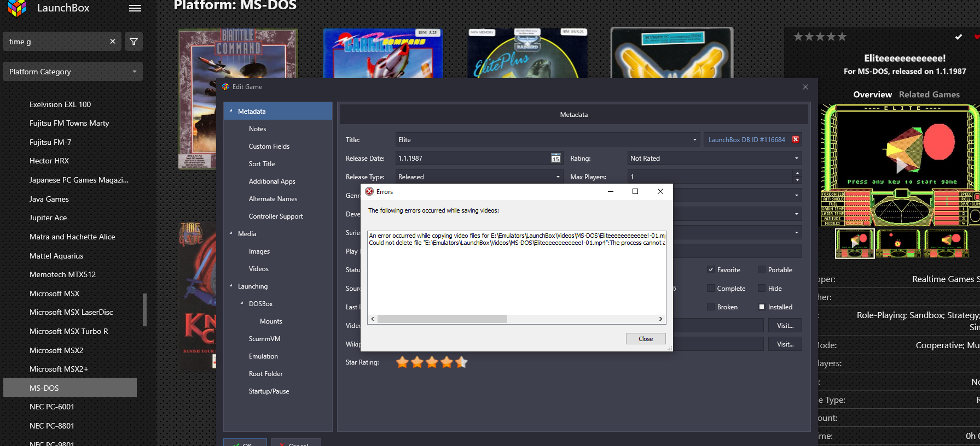This screenshot has width=980, height=446.
Task: Open the Mounts page
Action: [271, 321]
